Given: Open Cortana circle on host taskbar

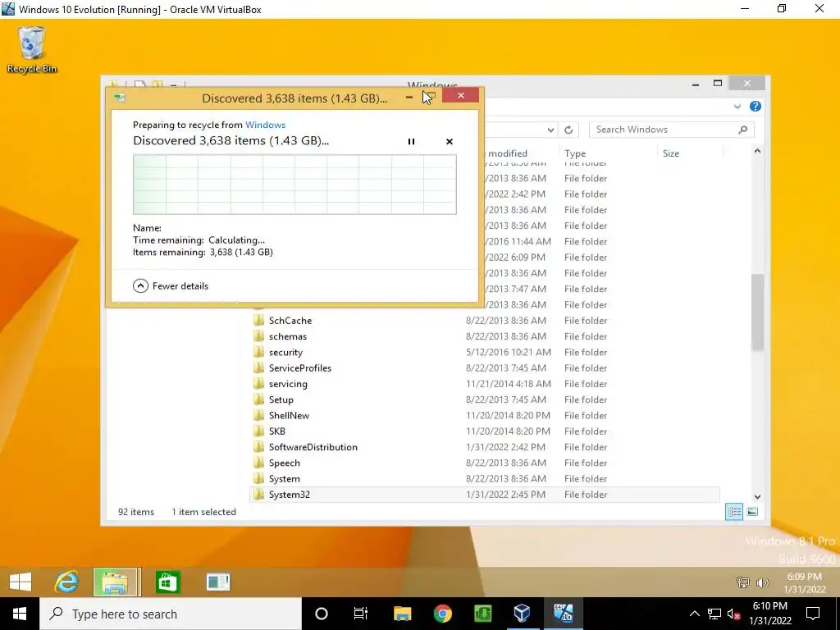Looking at the screenshot, I should click(322, 614).
